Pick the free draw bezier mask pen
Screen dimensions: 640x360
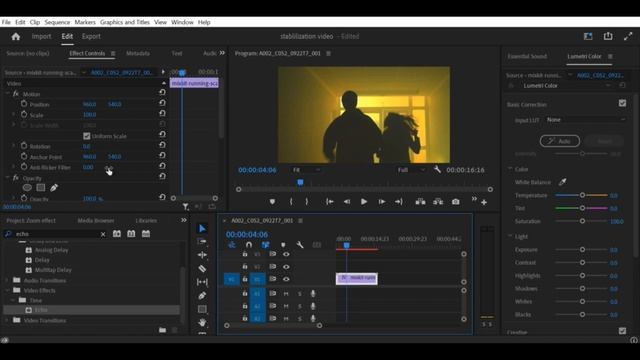point(54,188)
